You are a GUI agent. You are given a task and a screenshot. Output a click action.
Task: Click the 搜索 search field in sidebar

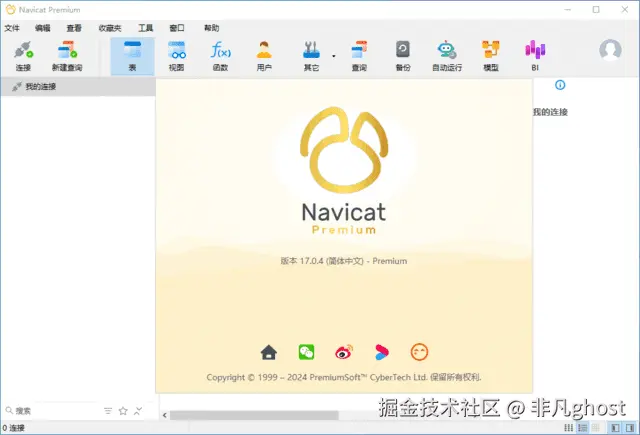(53, 411)
